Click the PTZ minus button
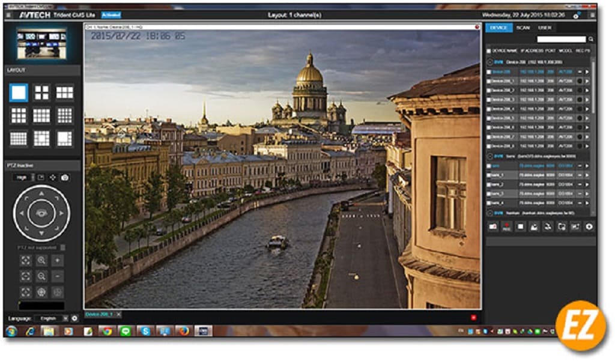This screenshot has width=615, height=364. click(57, 276)
